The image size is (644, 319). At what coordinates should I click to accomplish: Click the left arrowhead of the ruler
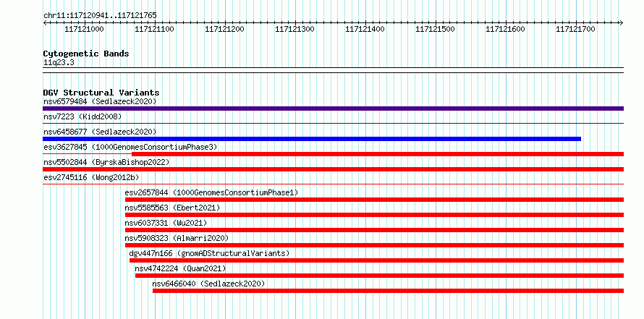click(45, 23)
